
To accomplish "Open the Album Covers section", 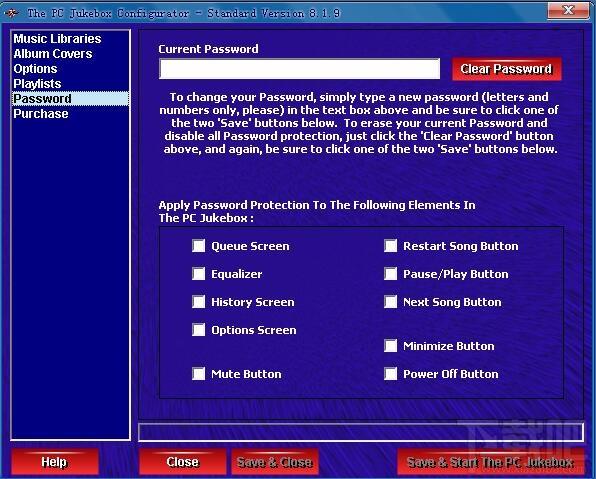I will click(x=71, y=54).
